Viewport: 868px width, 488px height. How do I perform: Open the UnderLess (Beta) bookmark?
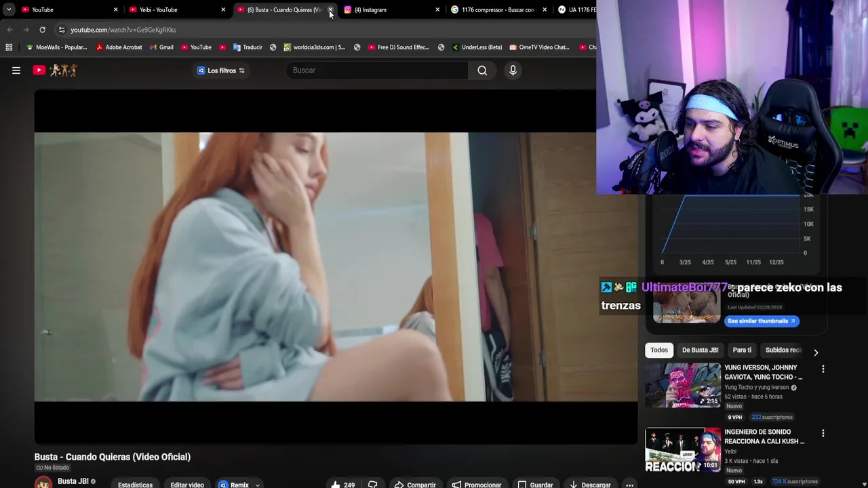tap(477, 47)
